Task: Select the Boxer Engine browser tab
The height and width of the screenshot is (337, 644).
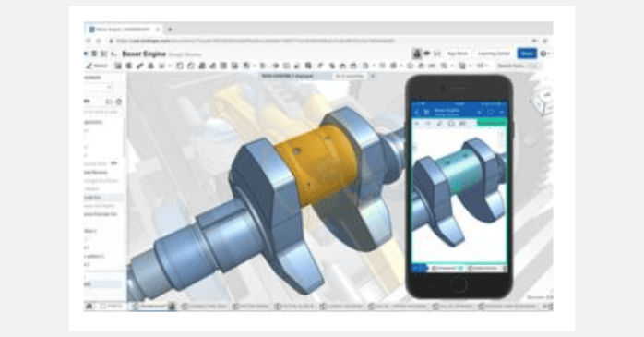Action: pos(124,30)
